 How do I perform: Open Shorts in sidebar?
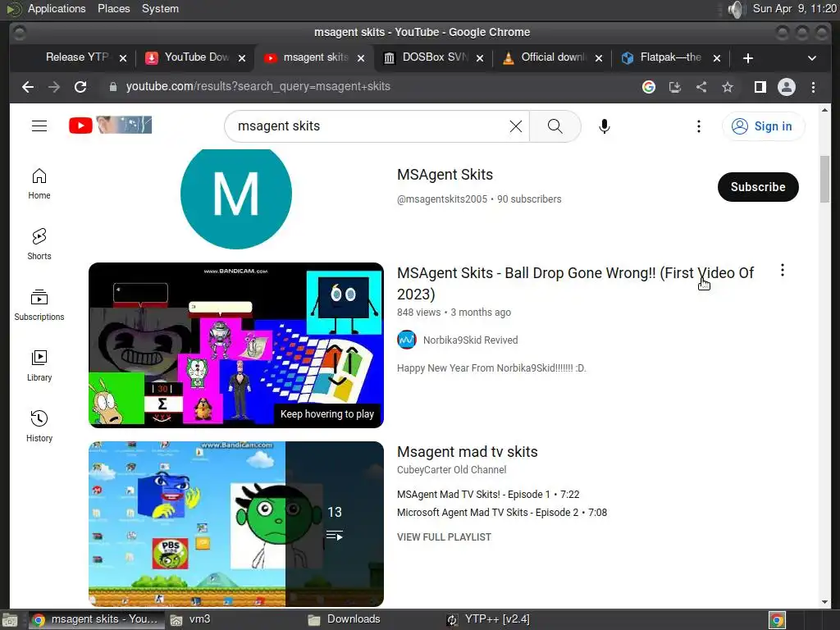pyautogui.click(x=39, y=244)
